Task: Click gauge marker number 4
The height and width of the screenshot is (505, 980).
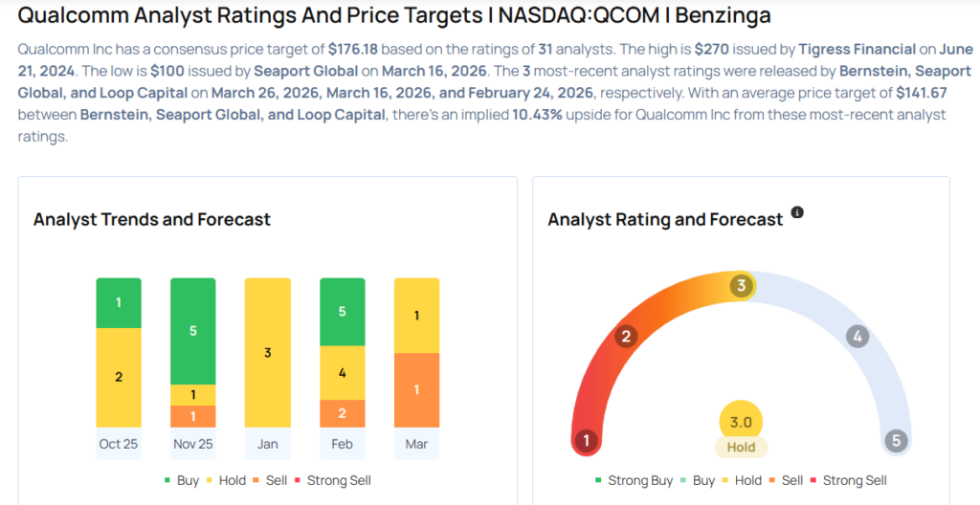Action: (x=857, y=336)
